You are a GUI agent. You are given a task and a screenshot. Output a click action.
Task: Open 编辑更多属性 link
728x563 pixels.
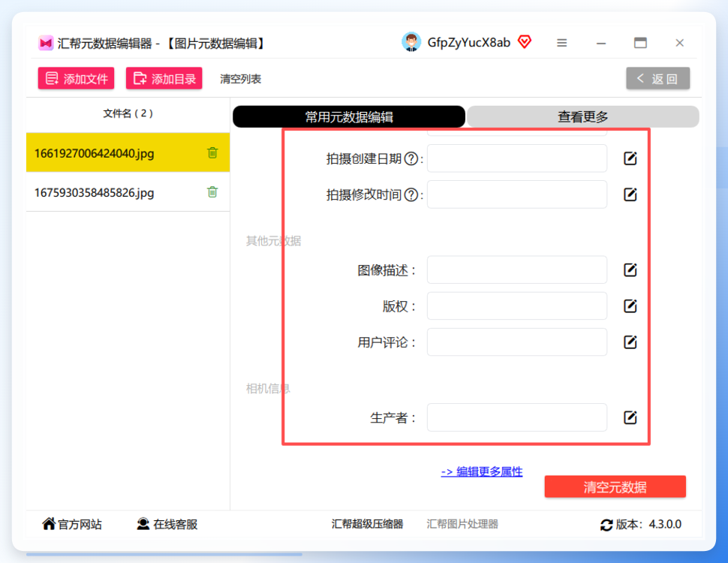point(482,472)
